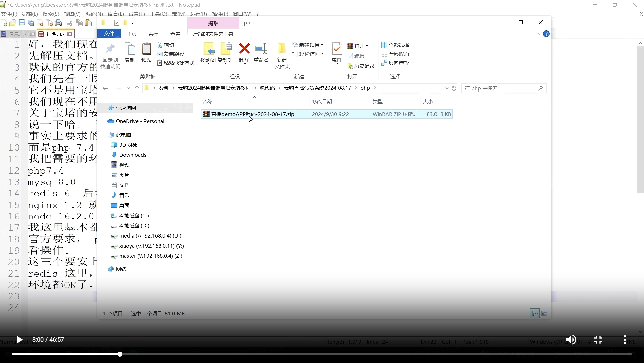Expand the New Item dropdown
The width and height of the screenshot is (644, 363).
[322, 45]
